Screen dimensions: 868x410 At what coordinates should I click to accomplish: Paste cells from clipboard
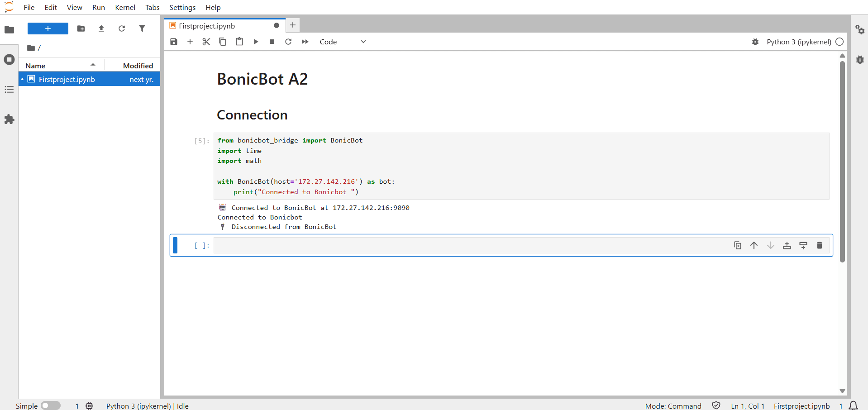coord(239,41)
